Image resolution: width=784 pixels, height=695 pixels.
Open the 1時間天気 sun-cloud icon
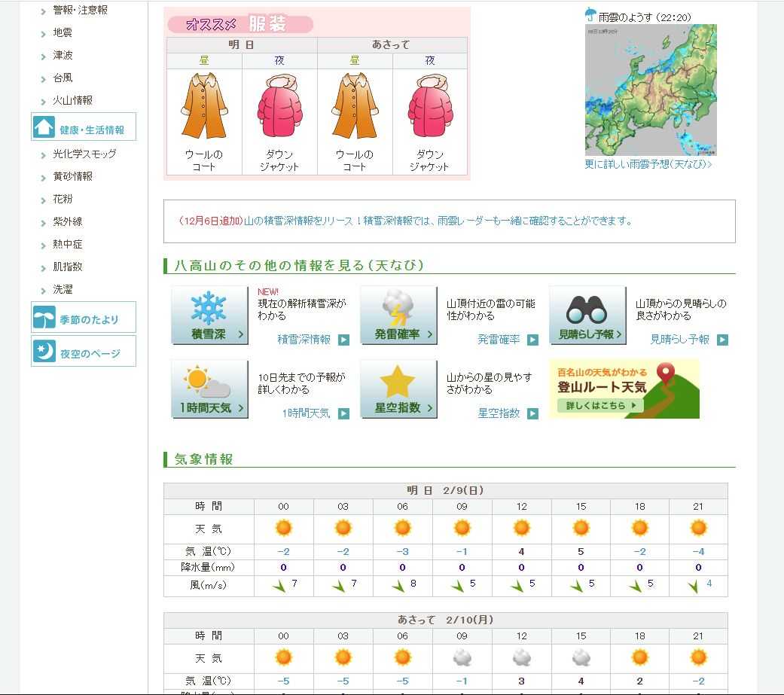click(209, 389)
